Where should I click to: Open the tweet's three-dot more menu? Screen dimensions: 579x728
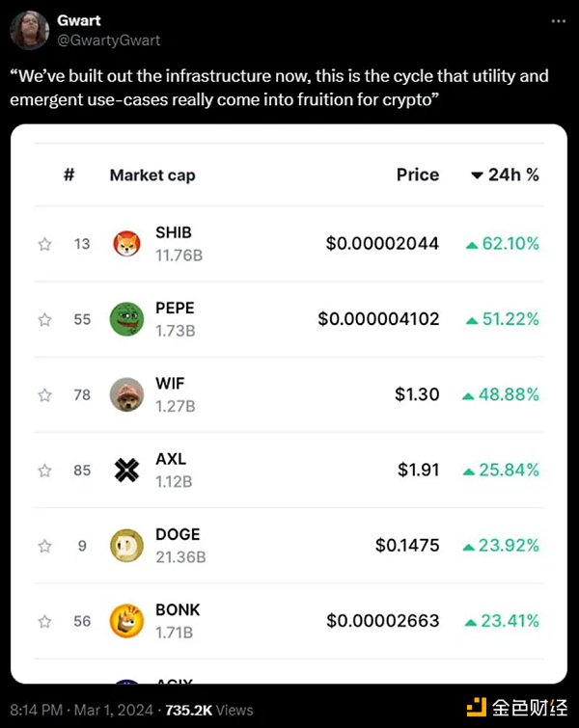click(x=559, y=21)
